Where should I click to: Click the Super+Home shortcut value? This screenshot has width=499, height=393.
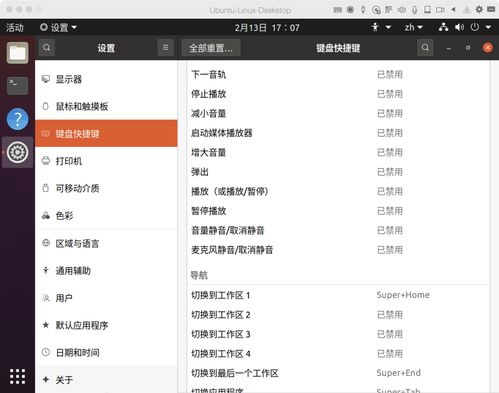point(403,295)
